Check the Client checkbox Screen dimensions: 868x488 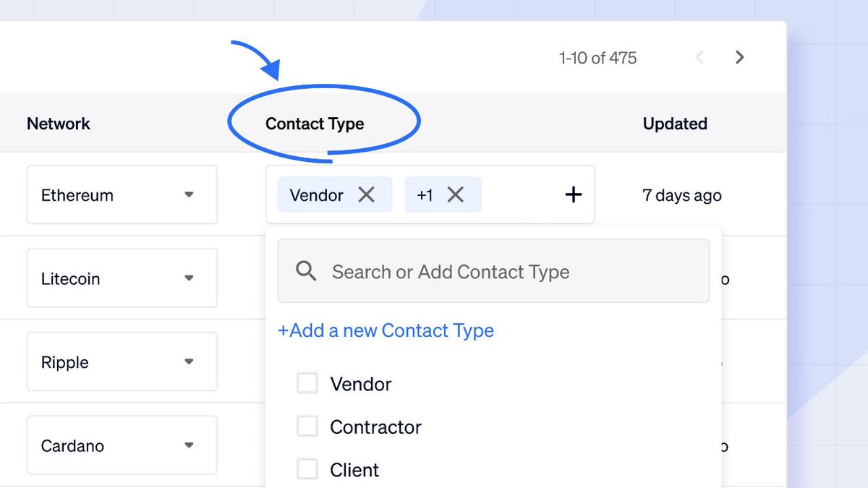(x=307, y=470)
